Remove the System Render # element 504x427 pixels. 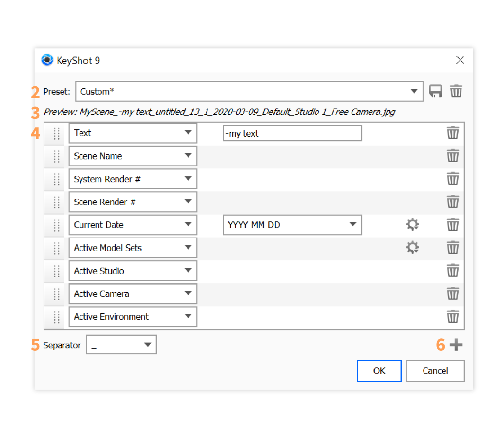[453, 179]
